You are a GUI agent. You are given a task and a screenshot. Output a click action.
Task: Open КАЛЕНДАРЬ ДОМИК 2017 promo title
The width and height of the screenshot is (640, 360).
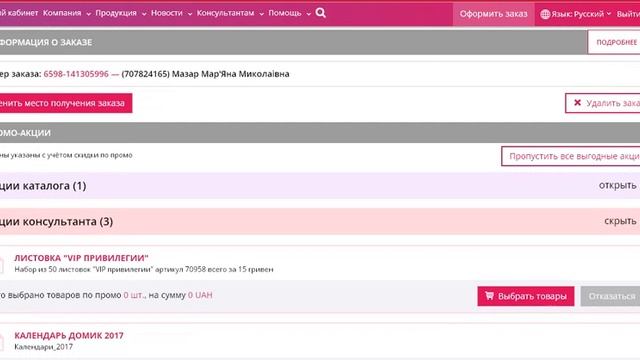coord(69,336)
